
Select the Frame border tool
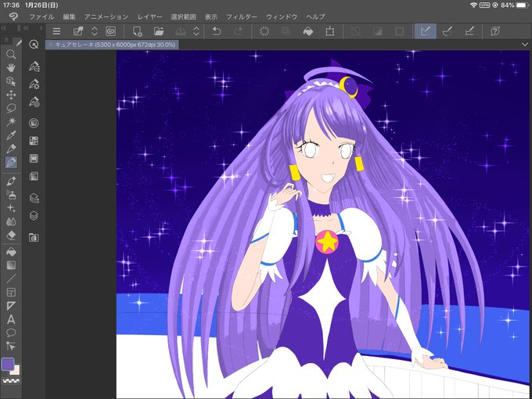(11, 292)
